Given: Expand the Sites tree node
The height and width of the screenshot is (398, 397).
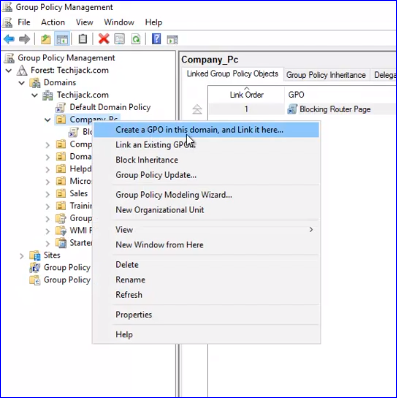Looking at the screenshot, I should click(22, 256).
